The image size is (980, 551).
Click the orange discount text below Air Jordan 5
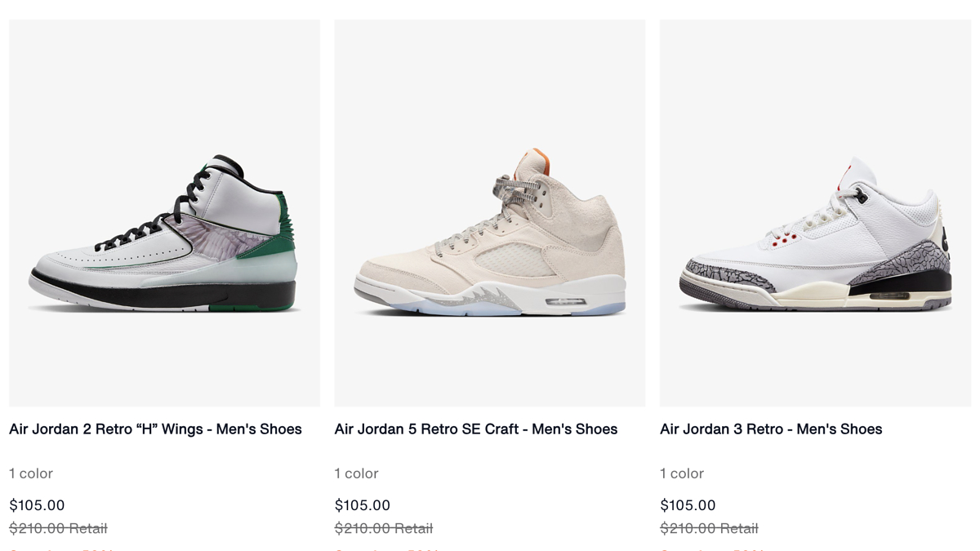pyautogui.click(x=387, y=549)
